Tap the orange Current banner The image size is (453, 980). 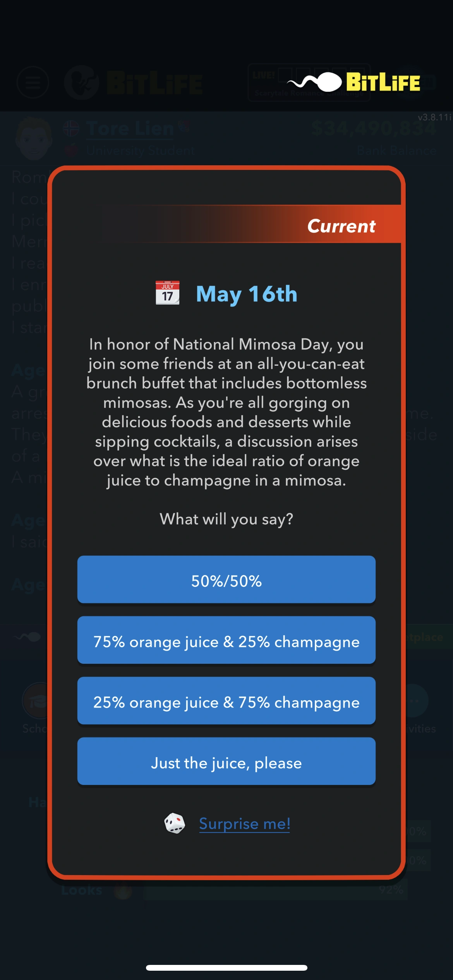341,225
